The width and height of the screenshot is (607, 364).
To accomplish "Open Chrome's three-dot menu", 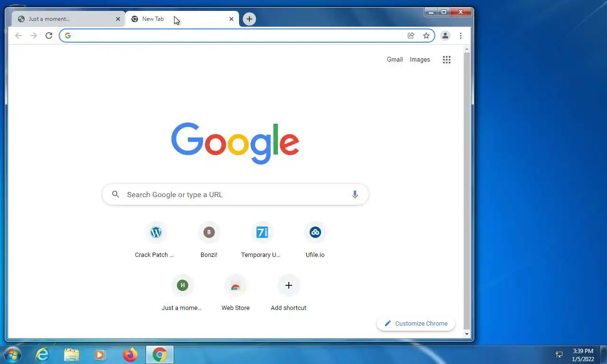I will pyautogui.click(x=460, y=36).
